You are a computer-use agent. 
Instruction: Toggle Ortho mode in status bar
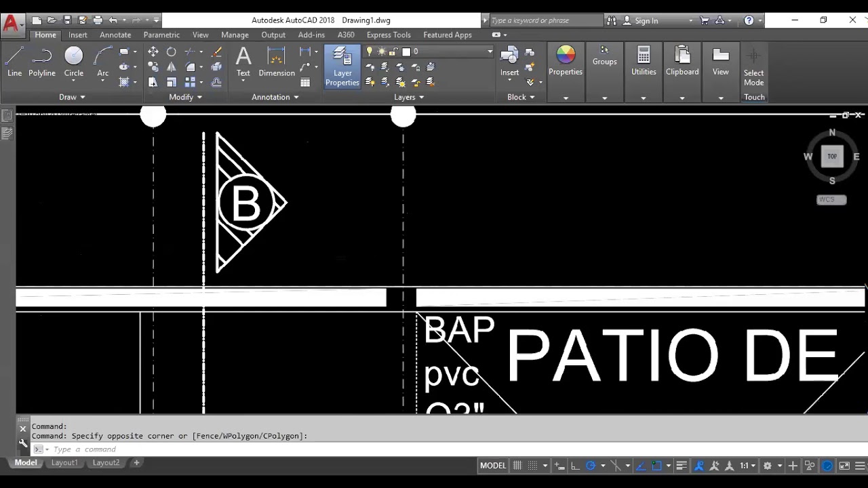pos(575,466)
